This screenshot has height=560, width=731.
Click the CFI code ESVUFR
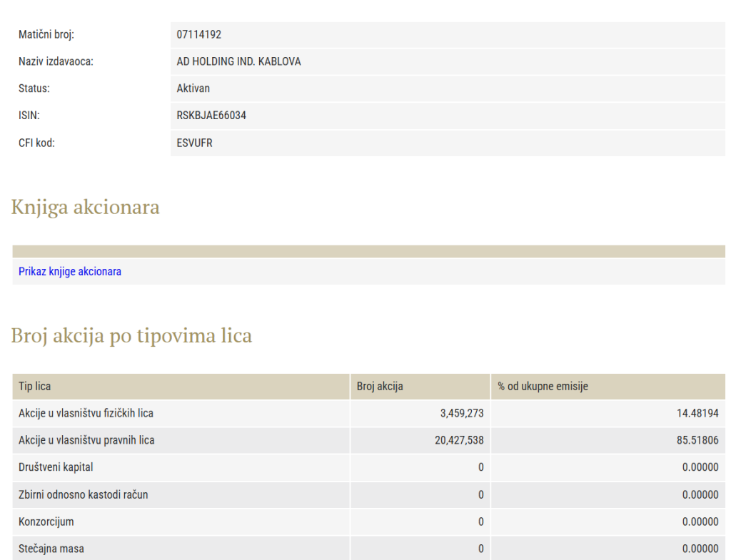point(195,143)
